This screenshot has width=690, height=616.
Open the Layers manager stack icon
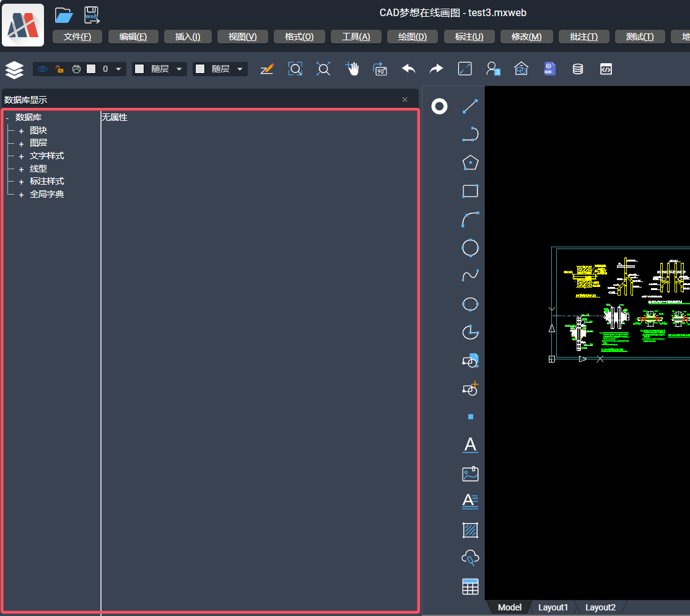point(14,69)
